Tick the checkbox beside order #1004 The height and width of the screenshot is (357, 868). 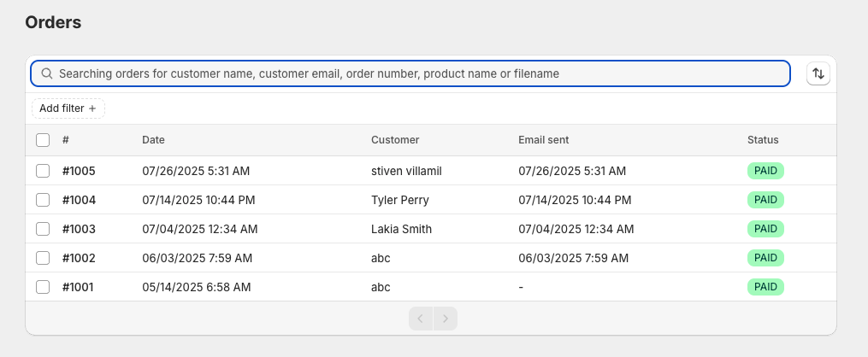(43, 200)
